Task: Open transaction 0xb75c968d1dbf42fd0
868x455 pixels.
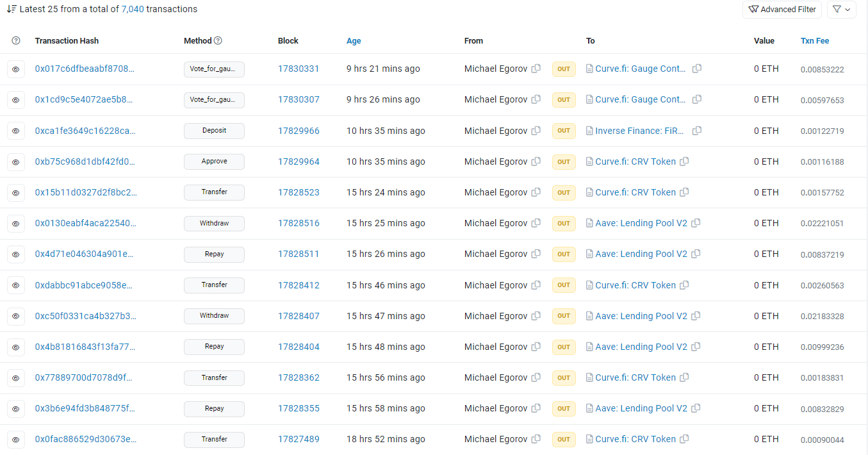Action: 86,161
